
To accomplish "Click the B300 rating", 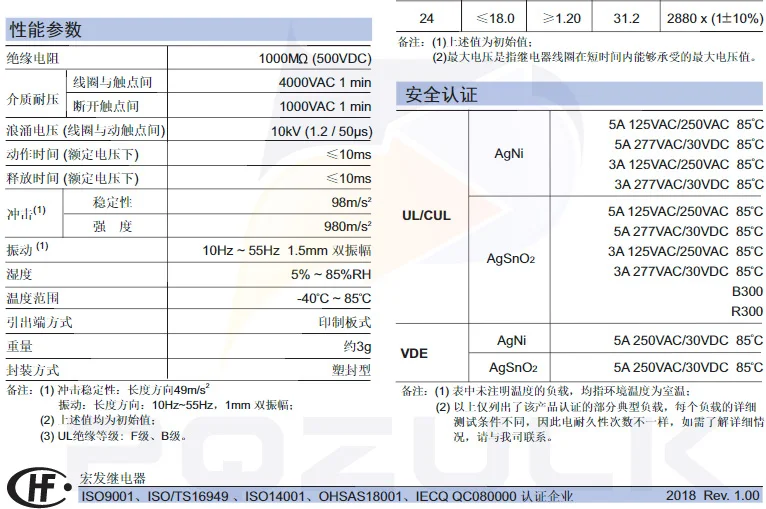I will (x=747, y=292).
